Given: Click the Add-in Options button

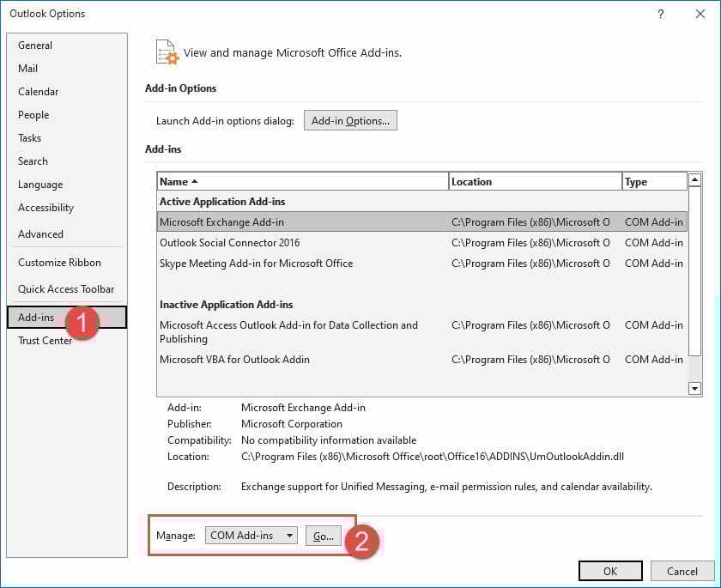Looking at the screenshot, I should pos(350,120).
